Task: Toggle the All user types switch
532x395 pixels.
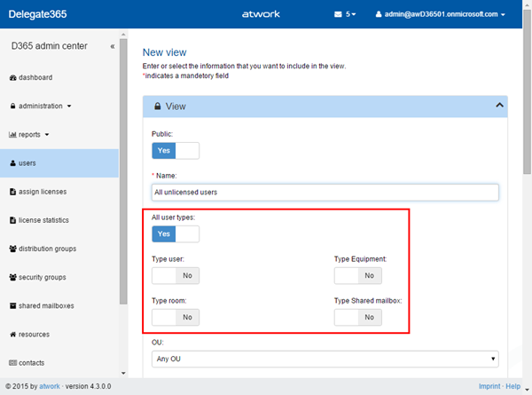Action: [176, 233]
